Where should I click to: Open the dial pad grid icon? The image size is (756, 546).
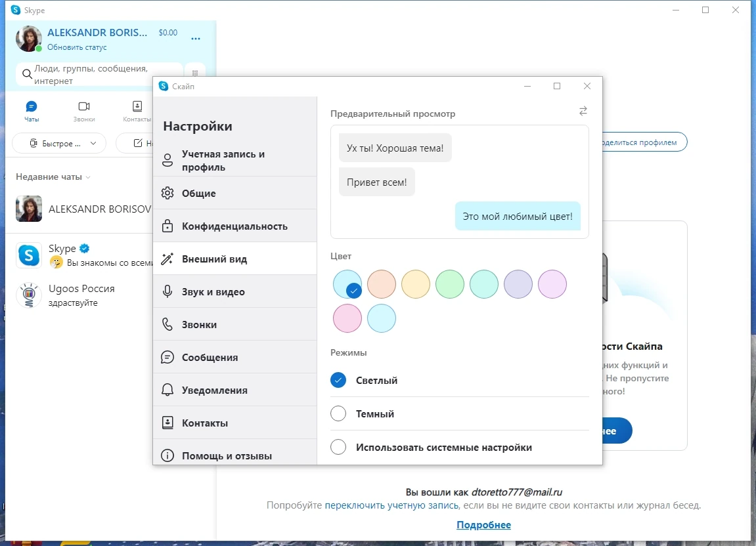click(195, 73)
